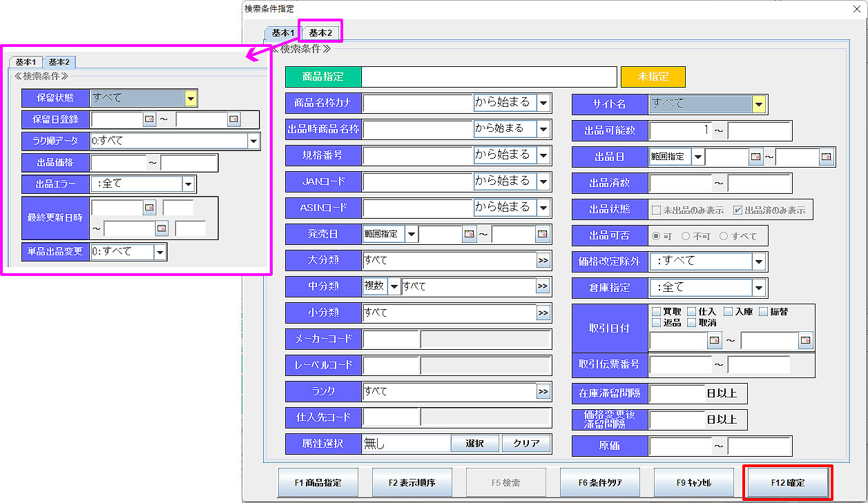The image size is (868, 503).
Task: Click the yellow 未指定 indicator
Action: point(653,77)
